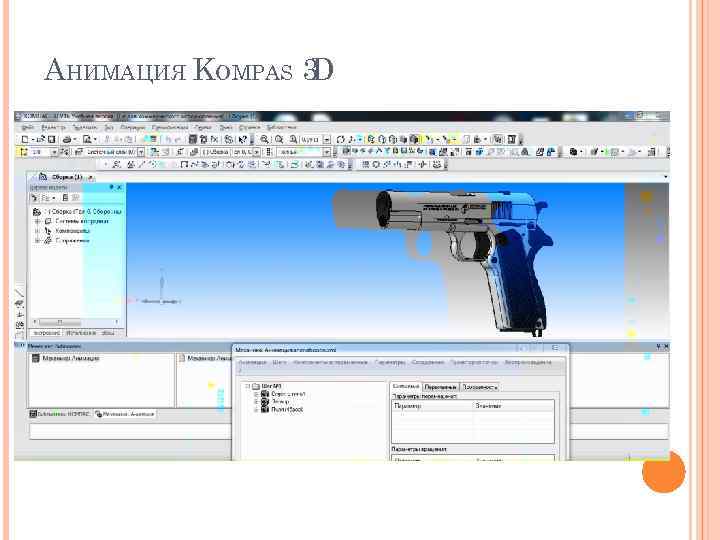Viewport: 720px width, 540px height.
Task: Open the system layer dropdown
Action: [x=141, y=152]
